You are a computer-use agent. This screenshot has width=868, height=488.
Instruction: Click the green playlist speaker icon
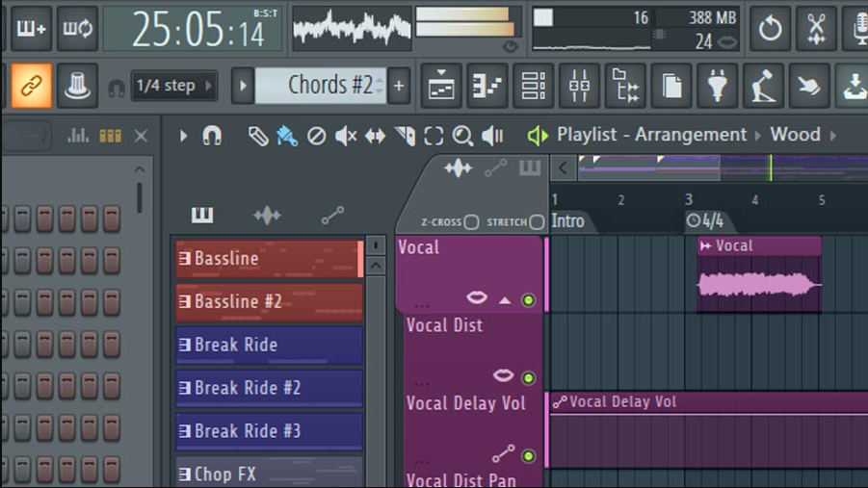pos(537,136)
